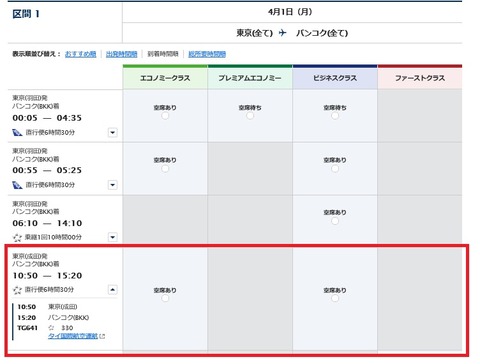The width and height of the screenshot is (480, 364).
Task: Expand details for the 06:10 flight
Action: coord(113,237)
